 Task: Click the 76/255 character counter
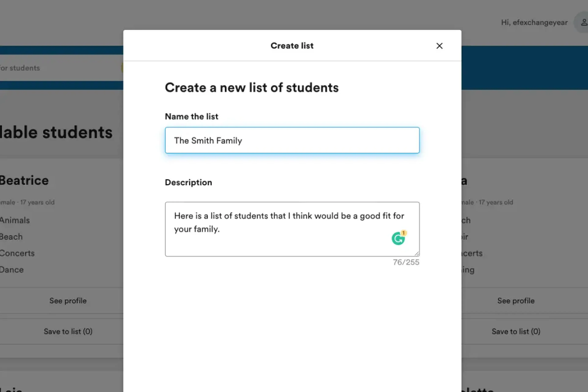(406, 262)
